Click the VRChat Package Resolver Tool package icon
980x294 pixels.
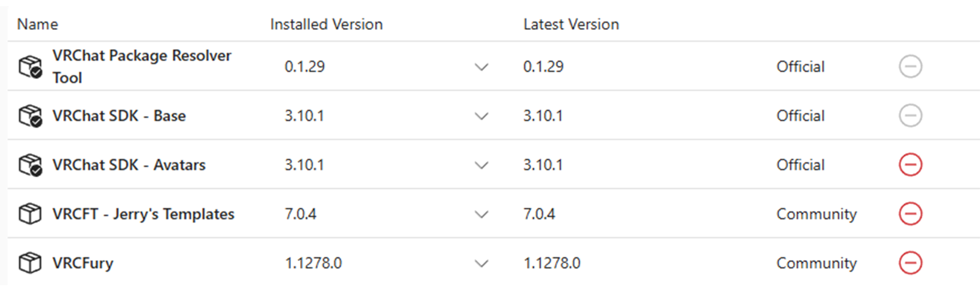29,66
